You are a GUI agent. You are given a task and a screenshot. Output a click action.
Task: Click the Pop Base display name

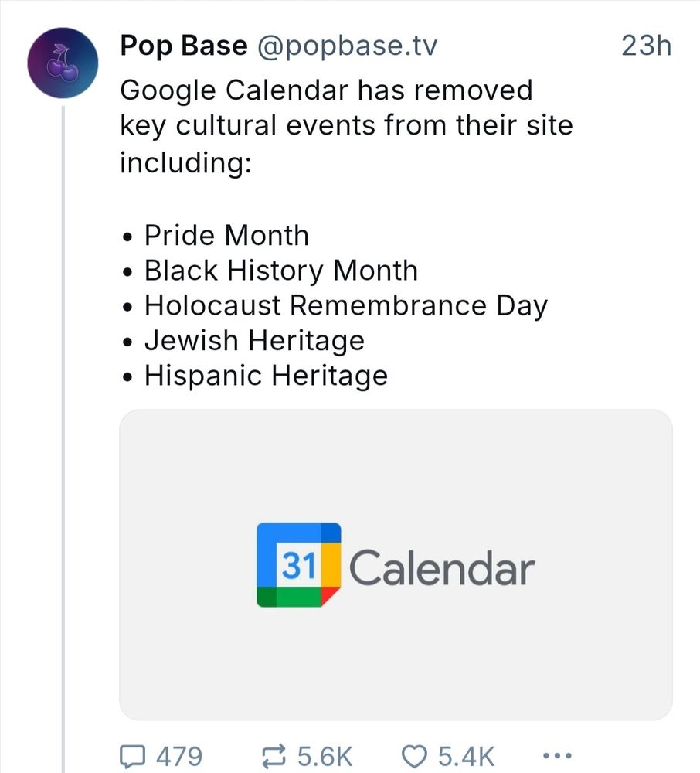184,46
